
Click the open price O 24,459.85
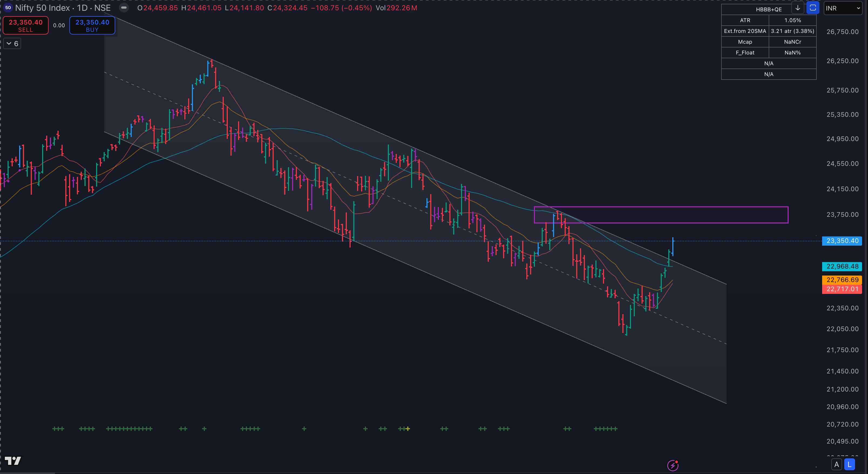click(x=157, y=8)
